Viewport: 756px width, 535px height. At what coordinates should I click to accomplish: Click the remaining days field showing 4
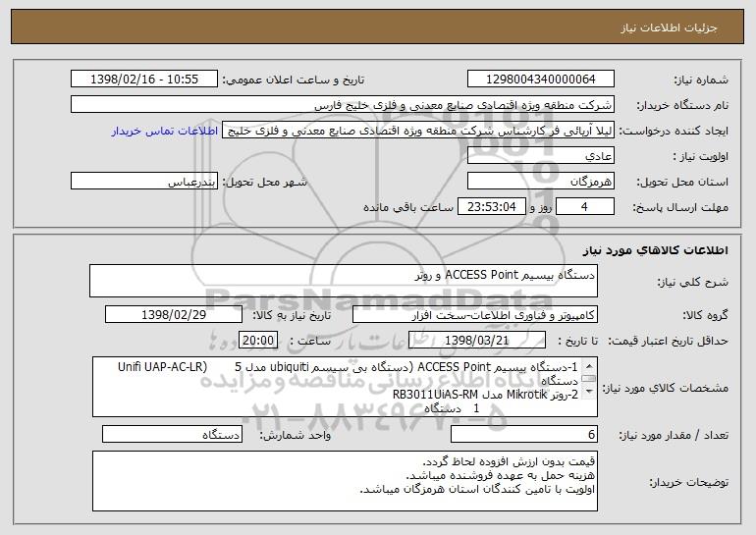[585, 207]
